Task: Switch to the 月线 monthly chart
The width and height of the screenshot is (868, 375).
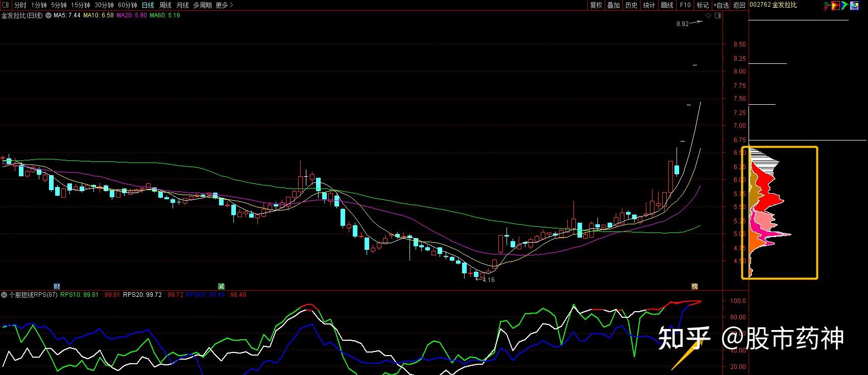Action: (x=183, y=5)
